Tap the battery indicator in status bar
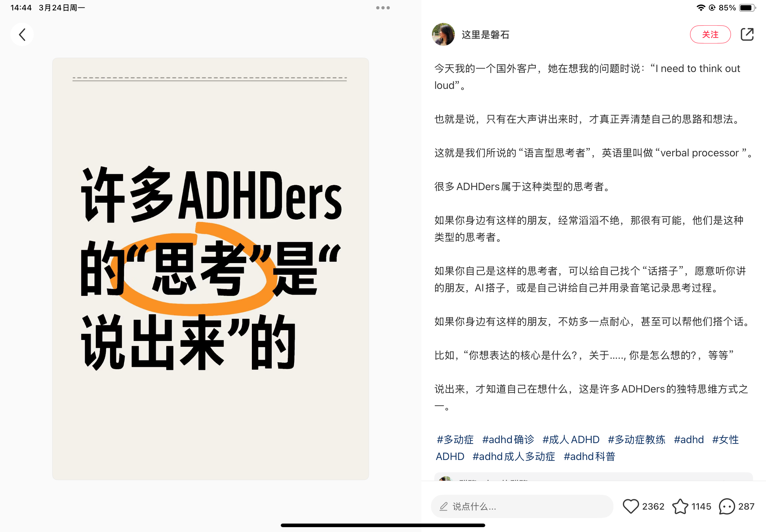The image size is (766, 532). (x=747, y=8)
